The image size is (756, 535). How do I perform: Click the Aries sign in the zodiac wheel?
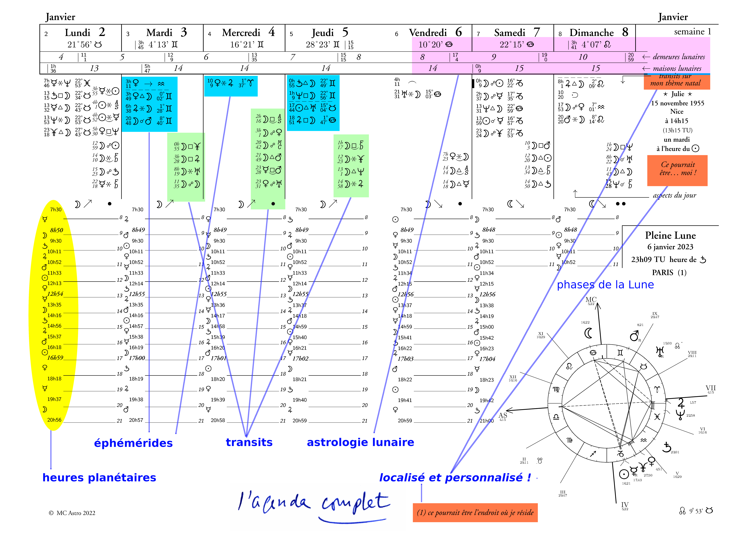click(x=657, y=390)
